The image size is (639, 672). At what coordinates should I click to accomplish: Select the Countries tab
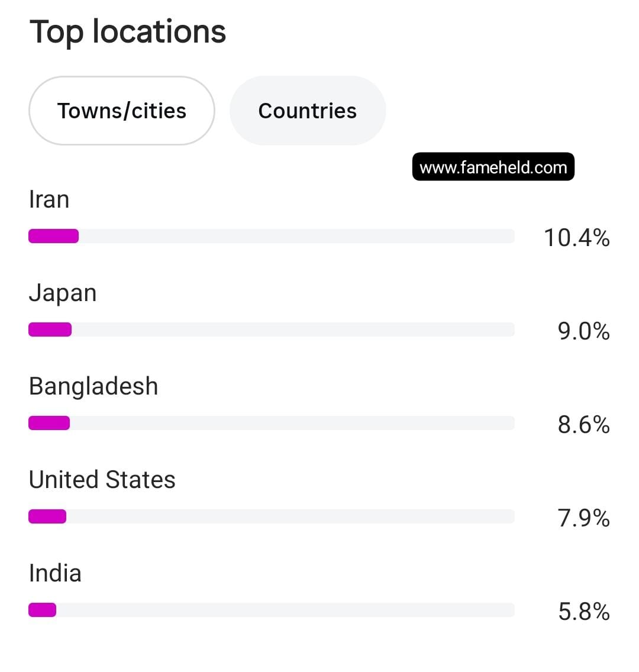click(307, 111)
